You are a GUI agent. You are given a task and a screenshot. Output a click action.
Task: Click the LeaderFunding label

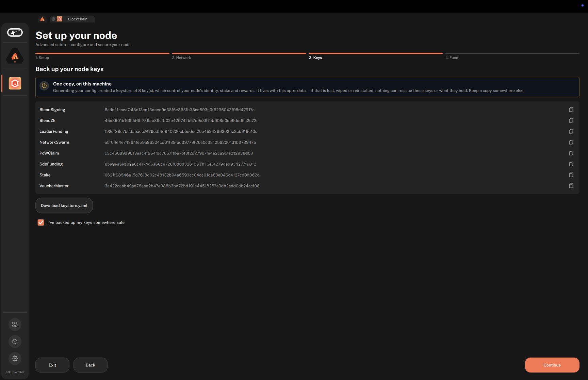click(54, 131)
